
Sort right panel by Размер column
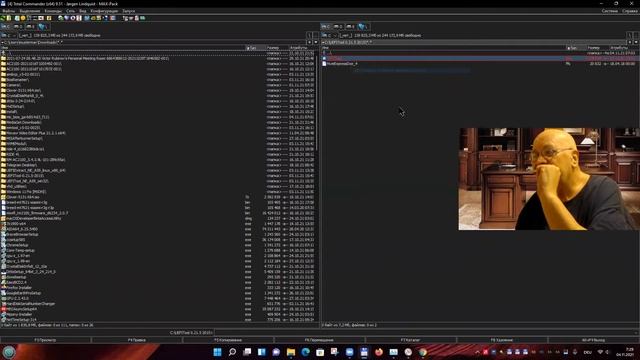pos(597,48)
